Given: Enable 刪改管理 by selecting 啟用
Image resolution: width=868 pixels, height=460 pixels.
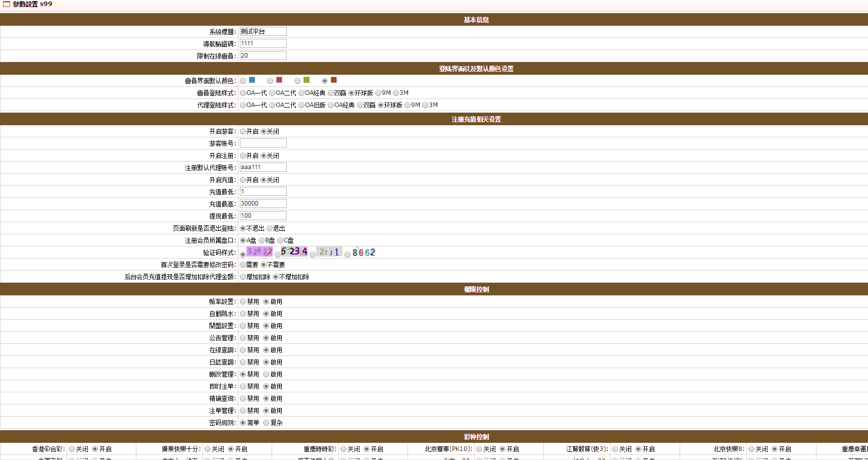Looking at the screenshot, I should pyautogui.click(x=266, y=374).
